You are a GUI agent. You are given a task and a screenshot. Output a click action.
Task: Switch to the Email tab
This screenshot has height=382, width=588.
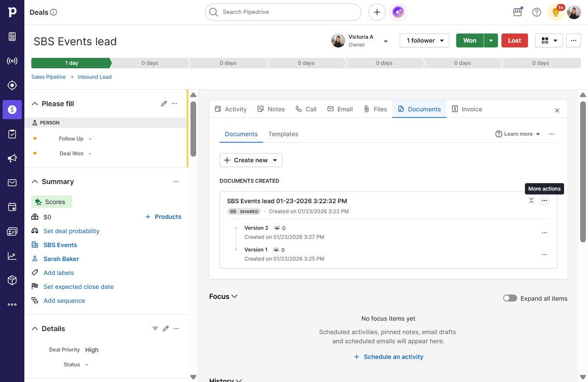[340, 109]
